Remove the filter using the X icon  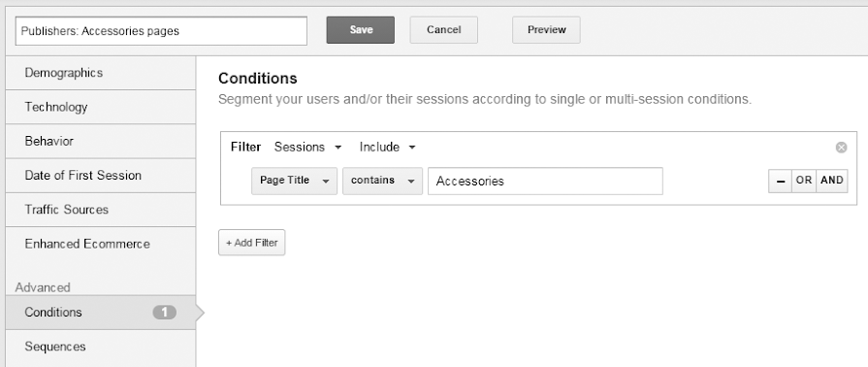pos(841,148)
